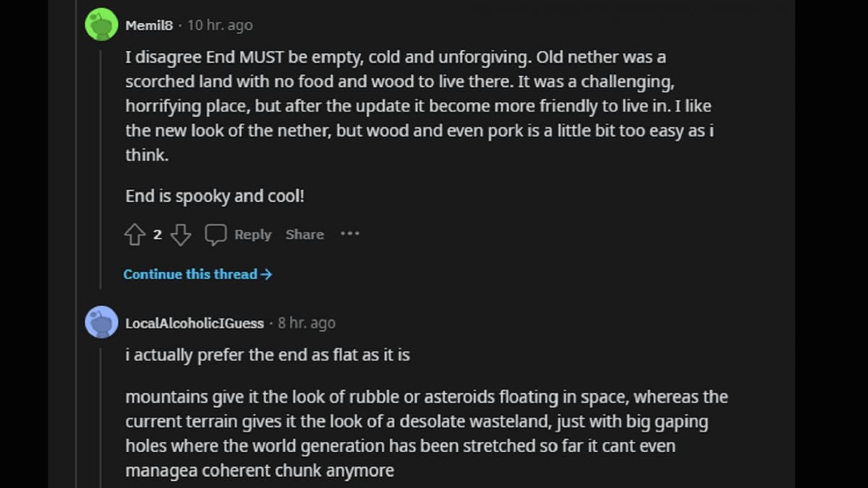The height and width of the screenshot is (488, 868).
Task: Click the speech-bubble Reply icon
Action: (216, 234)
